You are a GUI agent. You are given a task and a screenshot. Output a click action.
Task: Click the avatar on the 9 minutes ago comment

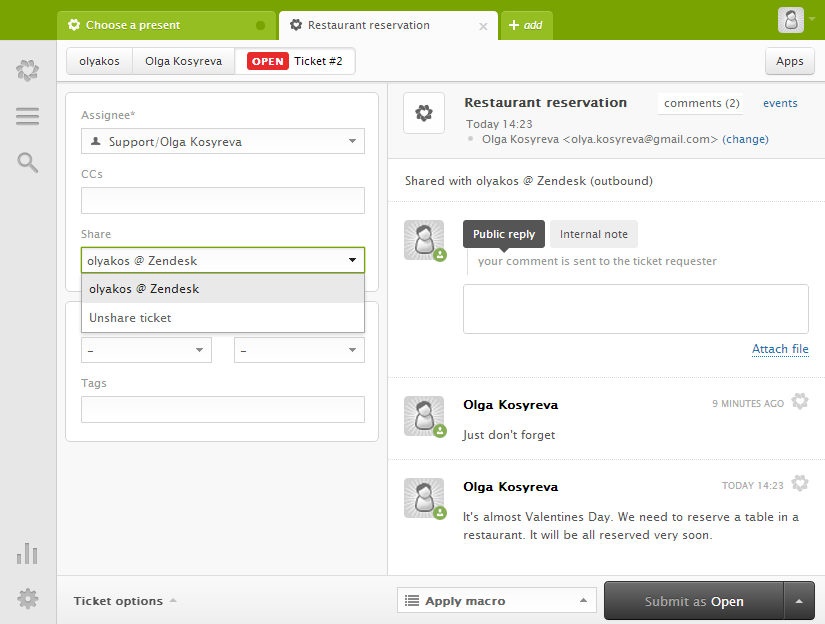[x=424, y=416]
